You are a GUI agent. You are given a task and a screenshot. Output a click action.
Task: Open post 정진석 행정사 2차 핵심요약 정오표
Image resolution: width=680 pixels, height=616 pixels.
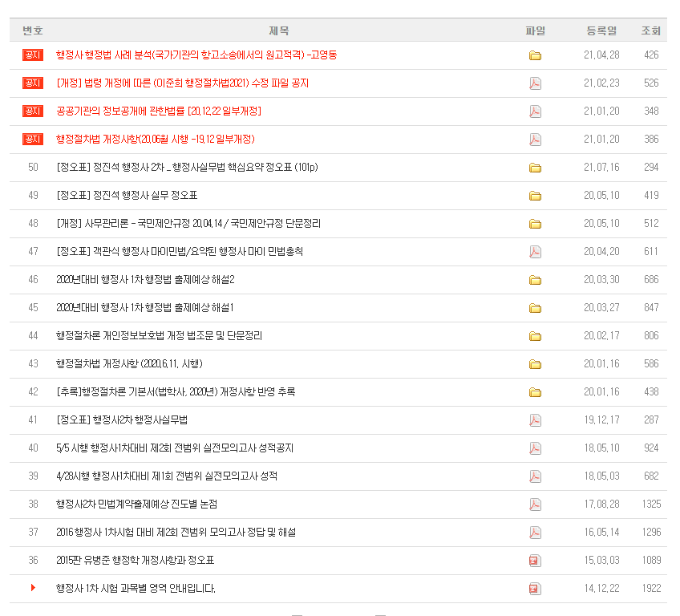point(187,168)
